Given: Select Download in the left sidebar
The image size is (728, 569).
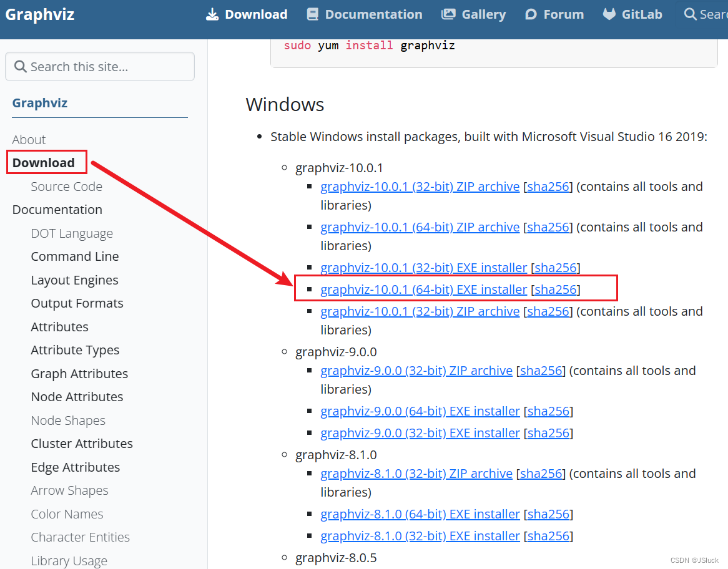Looking at the screenshot, I should click(x=44, y=163).
